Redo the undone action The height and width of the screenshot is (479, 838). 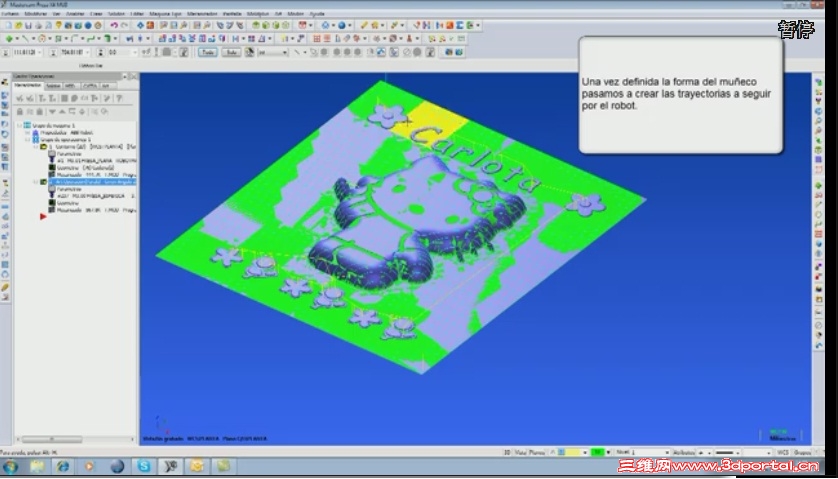click(125, 25)
